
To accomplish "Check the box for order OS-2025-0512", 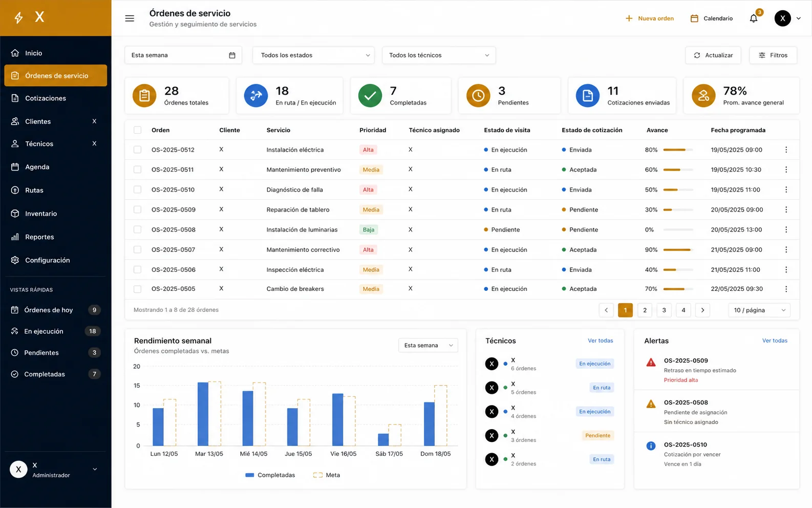I will pos(137,150).
